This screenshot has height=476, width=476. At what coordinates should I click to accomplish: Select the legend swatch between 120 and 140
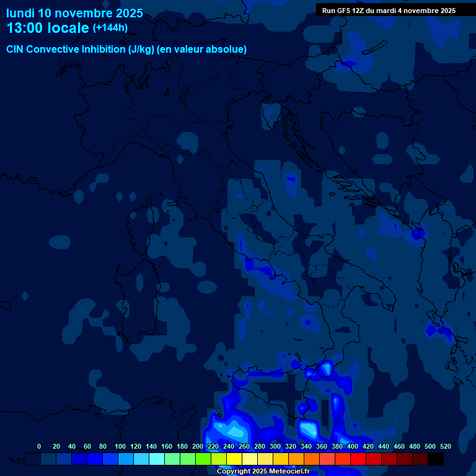pyautogui.click(x=141, y=459)
